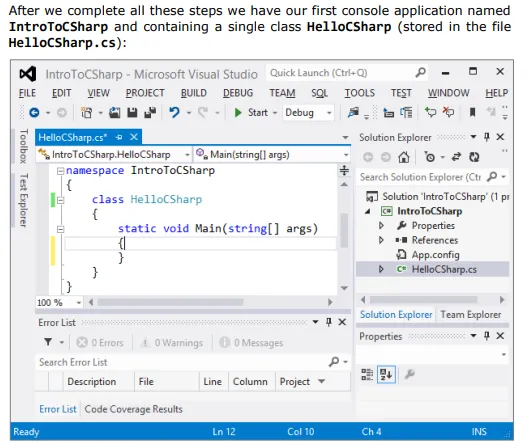The image size is (529, 443).
Task: Open the DEBUG menu
Action: point(238,93)
